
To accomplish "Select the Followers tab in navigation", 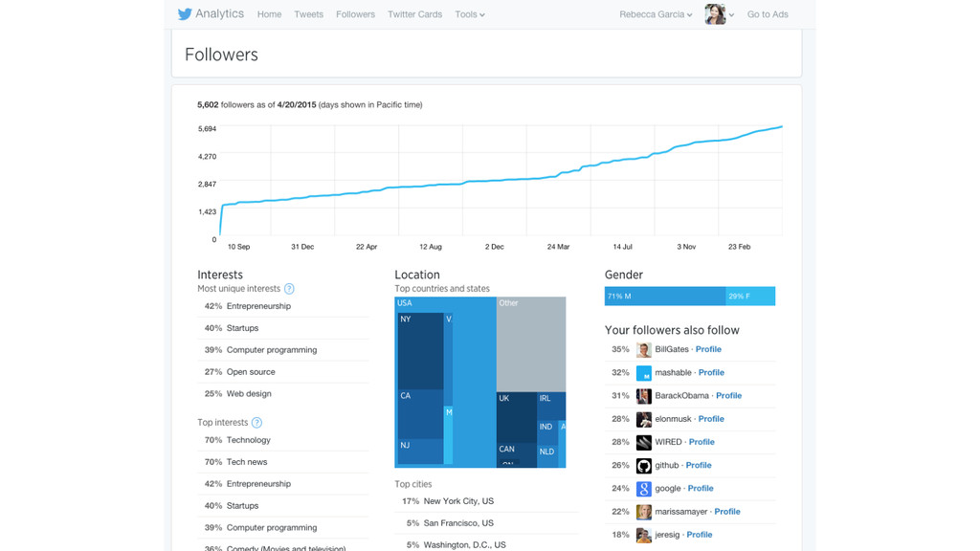I will 356,14.
